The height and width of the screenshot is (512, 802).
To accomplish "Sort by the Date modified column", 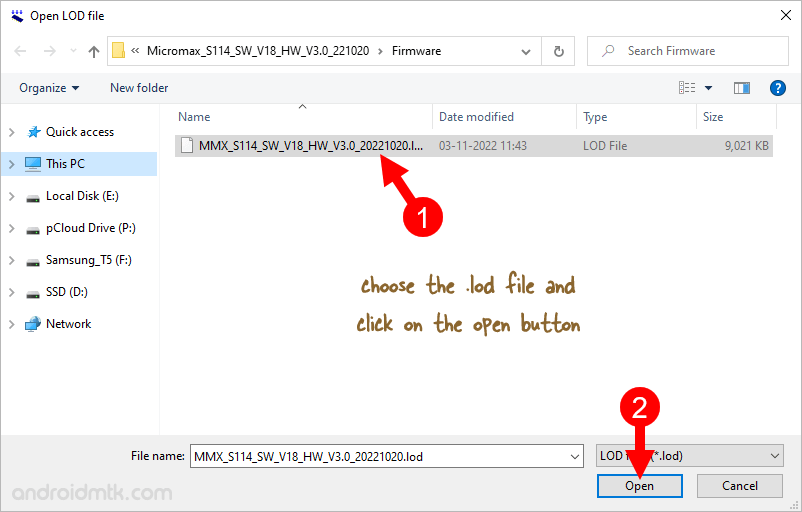I will (x=476, y=117).
